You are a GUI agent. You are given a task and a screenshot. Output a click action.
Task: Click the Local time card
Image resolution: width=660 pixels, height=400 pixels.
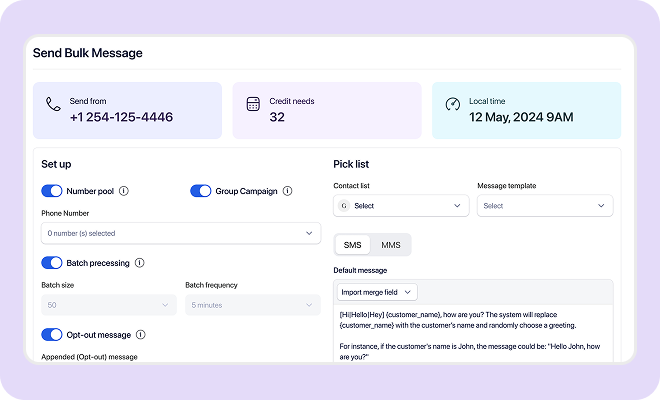click(527, 110)
